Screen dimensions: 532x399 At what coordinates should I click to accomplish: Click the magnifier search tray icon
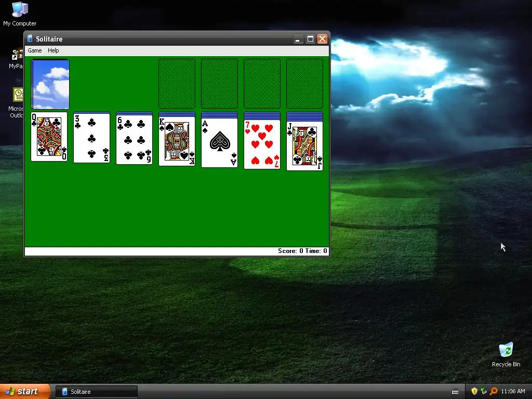click(494, 391)
